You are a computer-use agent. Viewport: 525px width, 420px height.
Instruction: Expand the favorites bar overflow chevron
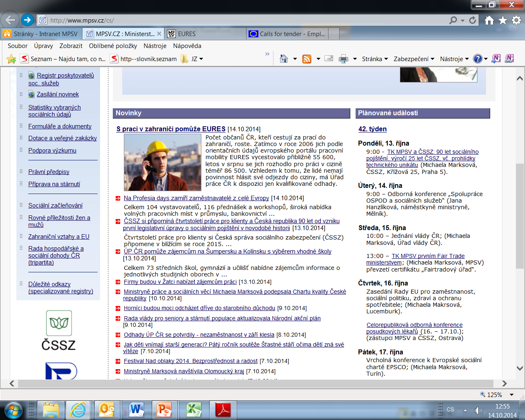[x=267, y=54]
